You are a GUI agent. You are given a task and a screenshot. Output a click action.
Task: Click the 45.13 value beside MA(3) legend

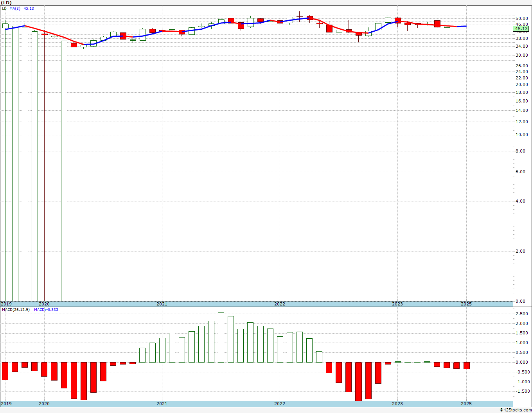[29, 9]
